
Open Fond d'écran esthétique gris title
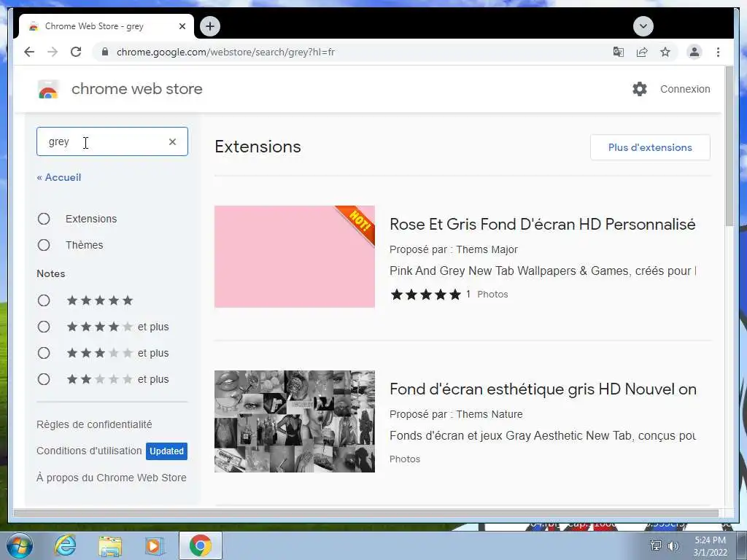[x=543, y=389]
